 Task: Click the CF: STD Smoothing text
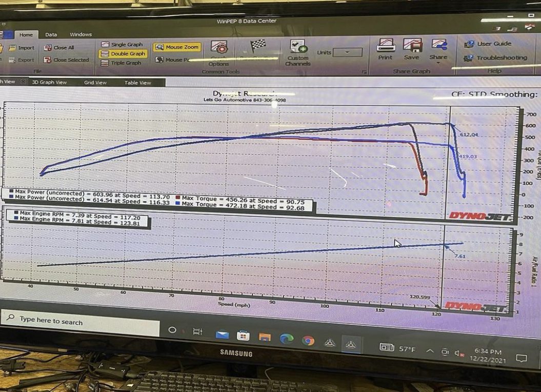(494, 94)
